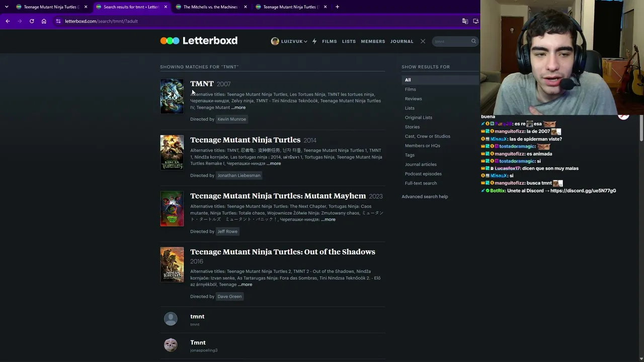644x362 pixels.
Task: Click the browser forward arrow
Action: point(20,21)
